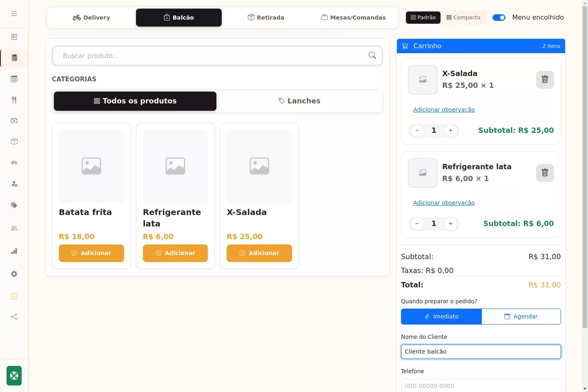The image size is (588, 392).
Task: Open the settings gear in sidebar
Action: click(14, 274)
